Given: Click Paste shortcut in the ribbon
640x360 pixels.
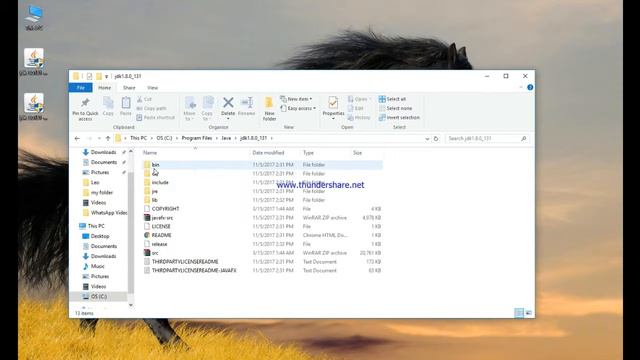Looking at the screenshot, I should tap(156, 118).
